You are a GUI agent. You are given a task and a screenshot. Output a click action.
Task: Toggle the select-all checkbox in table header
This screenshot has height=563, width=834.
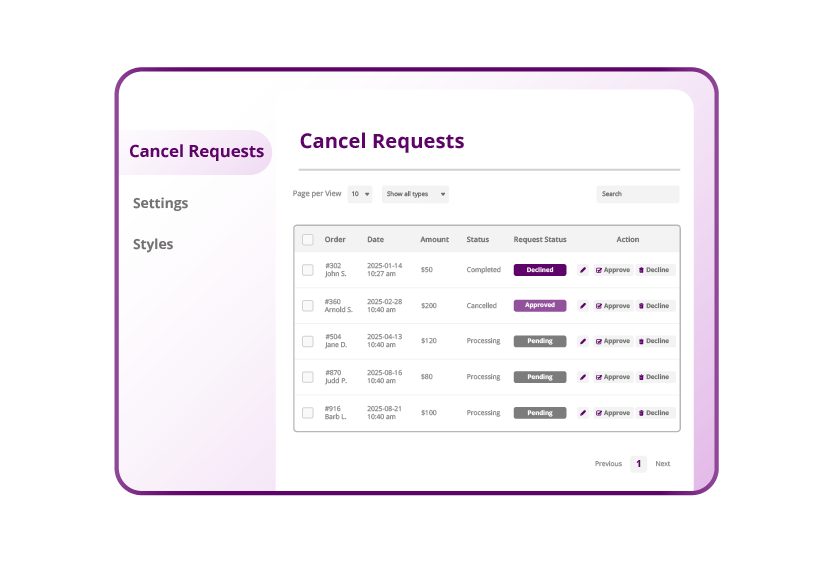pos(308,240)
